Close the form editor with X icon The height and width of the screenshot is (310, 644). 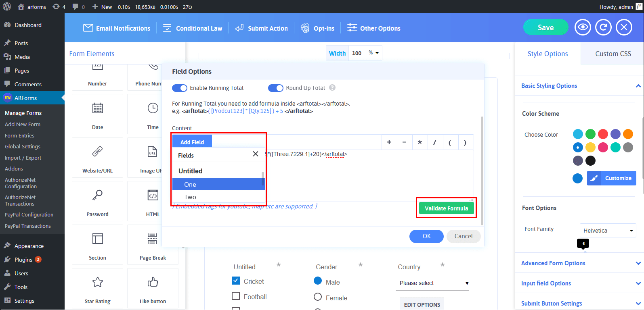point(624,27)
